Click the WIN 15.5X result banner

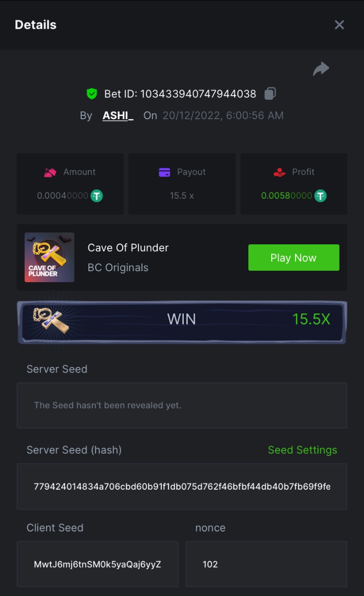click(182, 321)
